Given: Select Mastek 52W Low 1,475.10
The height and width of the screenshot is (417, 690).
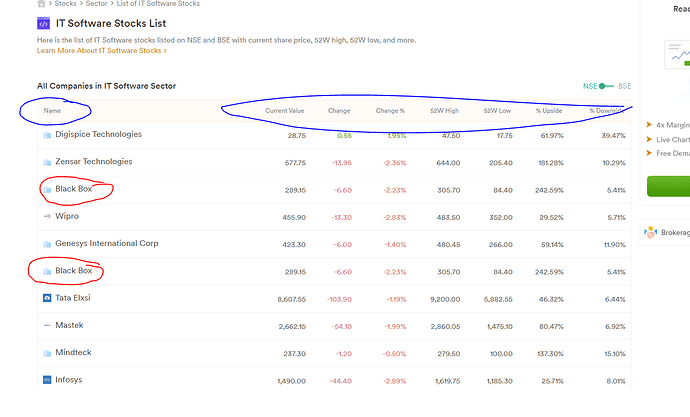Looking at the screenshot, I should tap(499, 326).
